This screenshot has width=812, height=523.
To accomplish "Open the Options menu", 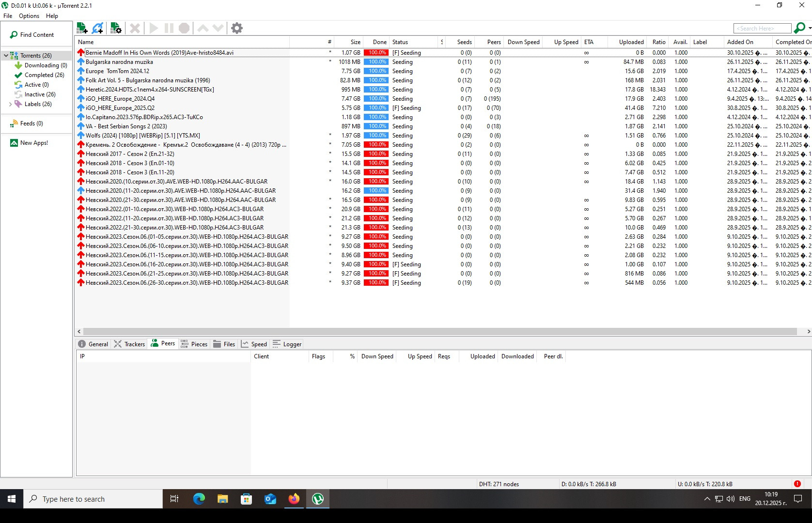I will [29, 16].
